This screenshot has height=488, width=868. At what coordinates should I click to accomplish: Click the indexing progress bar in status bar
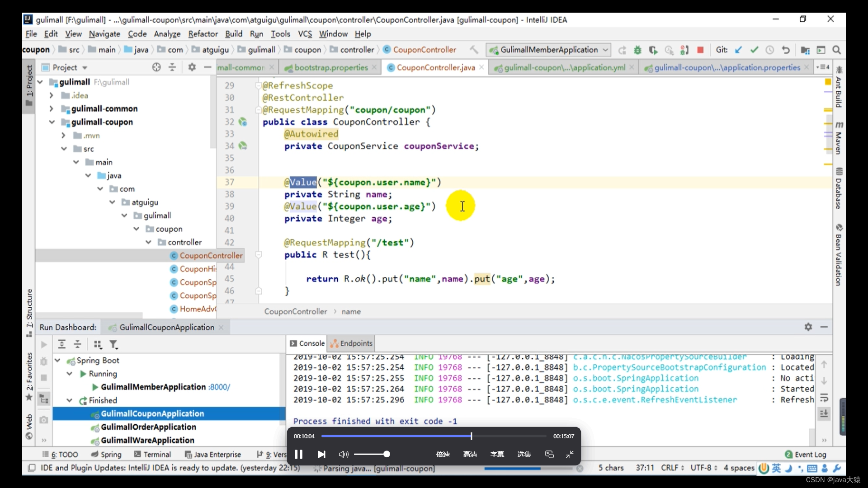(528, 469)
